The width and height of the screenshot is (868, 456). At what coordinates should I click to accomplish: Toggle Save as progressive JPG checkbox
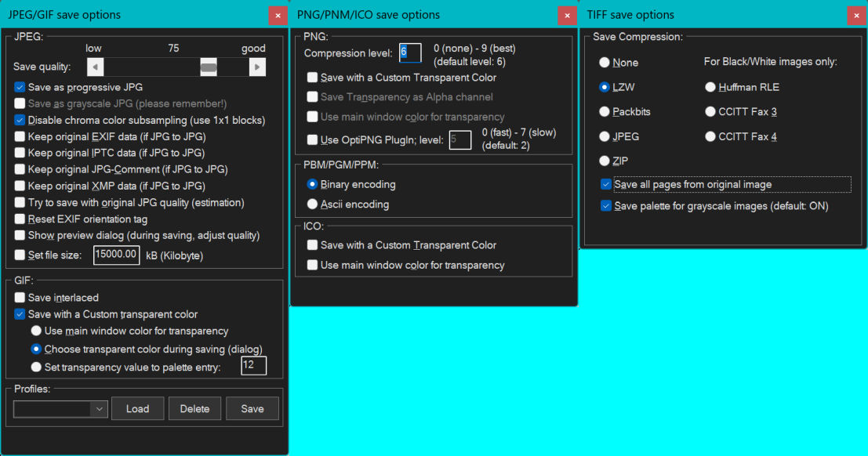(20, 87)
